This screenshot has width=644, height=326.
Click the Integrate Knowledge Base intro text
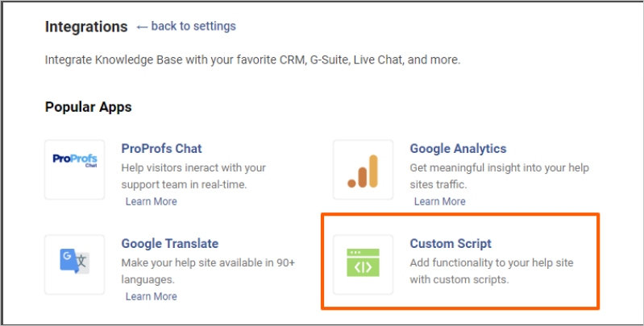pos(252,60)
